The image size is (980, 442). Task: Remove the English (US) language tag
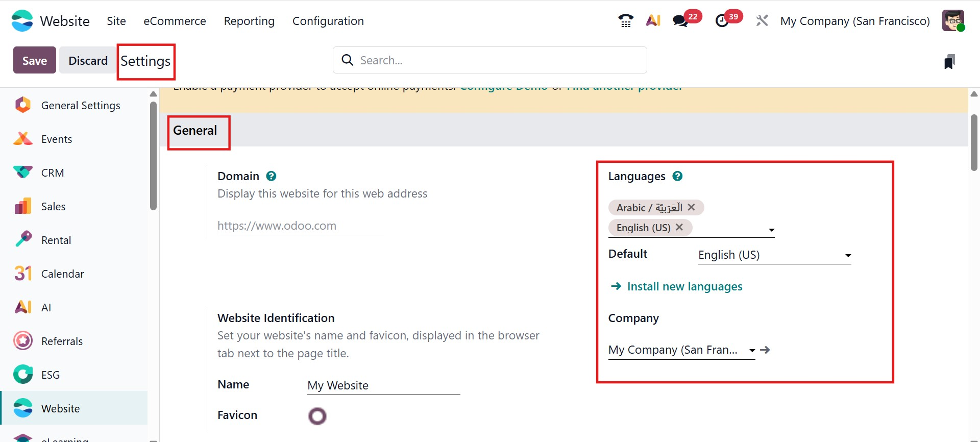tap(679, 228)
